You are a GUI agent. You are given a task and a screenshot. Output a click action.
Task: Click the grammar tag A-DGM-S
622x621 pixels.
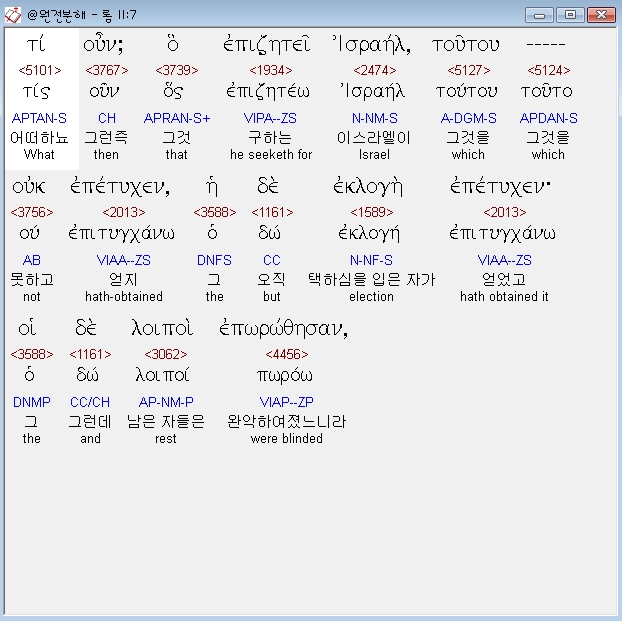[x=468, y=118]
